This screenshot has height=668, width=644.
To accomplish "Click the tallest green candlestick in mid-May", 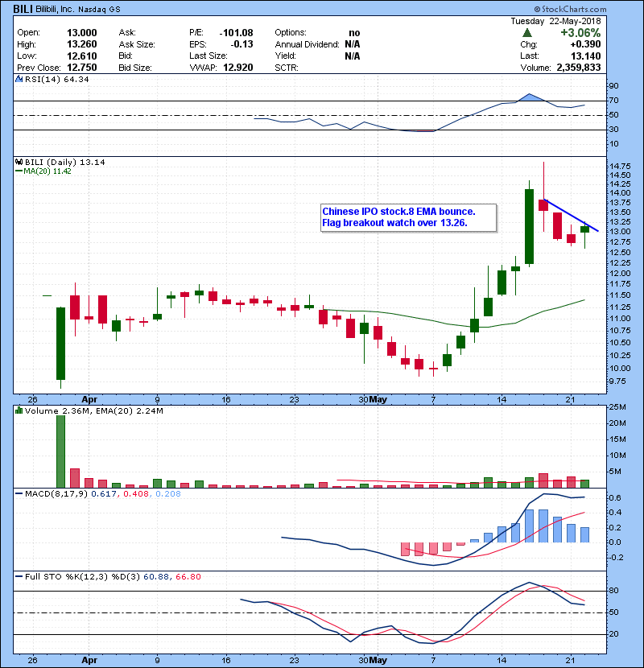I will (x=529, y=227).
